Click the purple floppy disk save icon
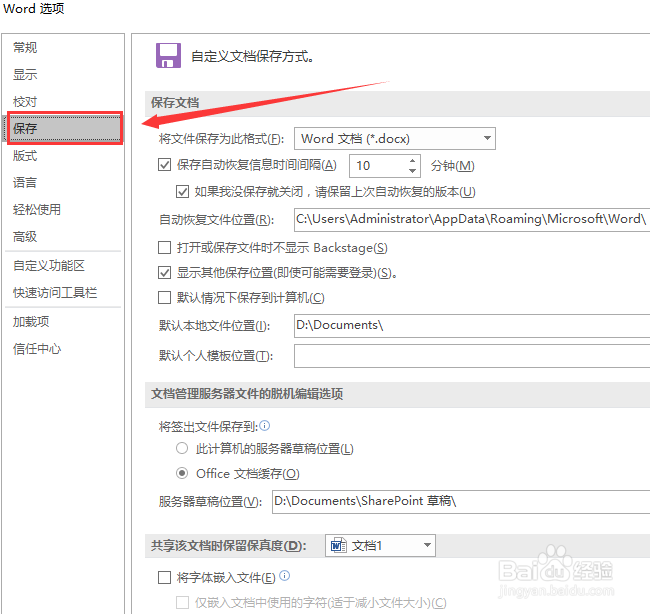 [168, 55]
